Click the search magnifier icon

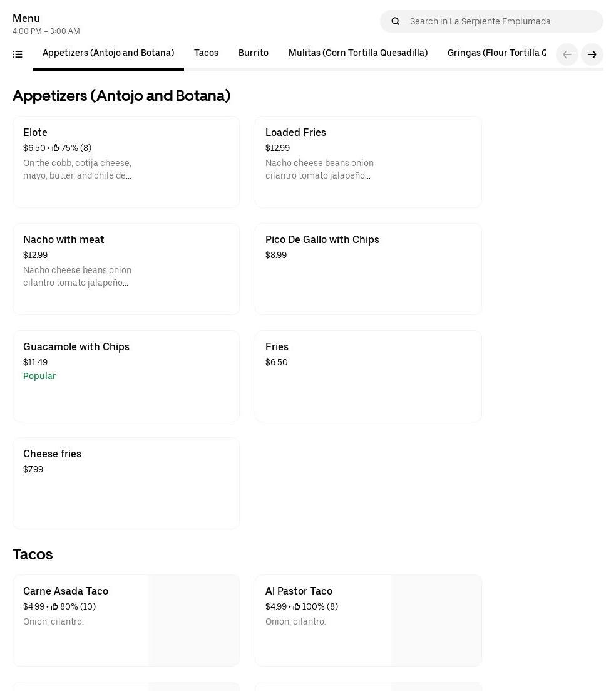[x=396, y=21]
